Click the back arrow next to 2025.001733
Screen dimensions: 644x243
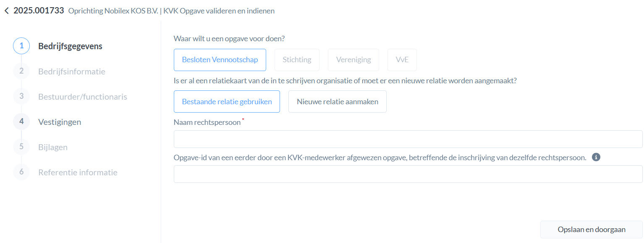pos(6,11)
